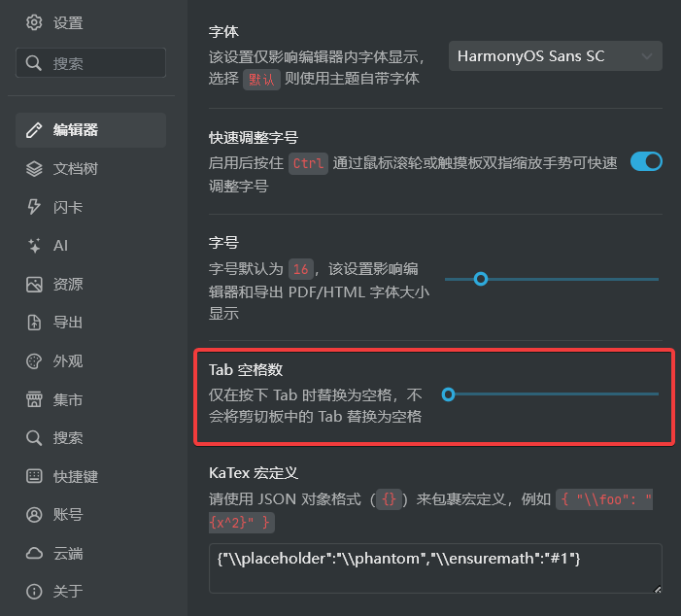Click the 快捷键 keyboard icon
681x616 pixels.
pos(34,477)
